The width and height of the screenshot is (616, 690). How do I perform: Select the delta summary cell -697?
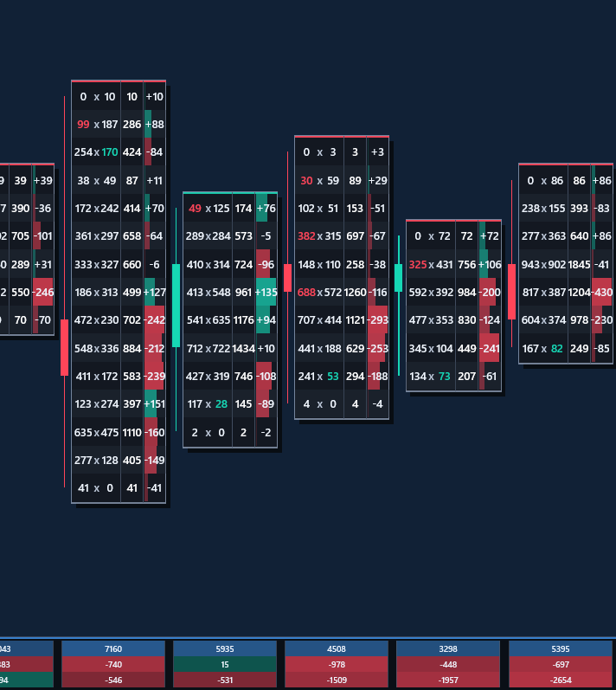560,664
